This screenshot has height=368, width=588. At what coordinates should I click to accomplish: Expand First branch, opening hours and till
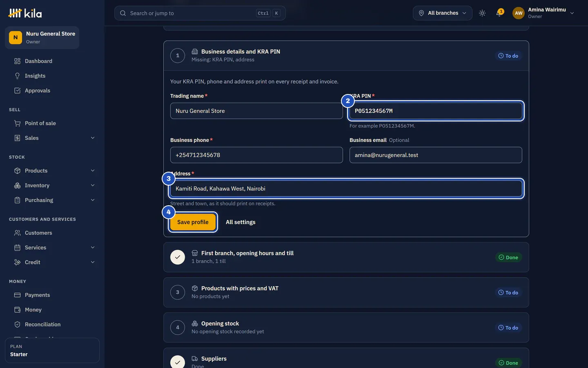pyautogui.click(x=346, y=257)
